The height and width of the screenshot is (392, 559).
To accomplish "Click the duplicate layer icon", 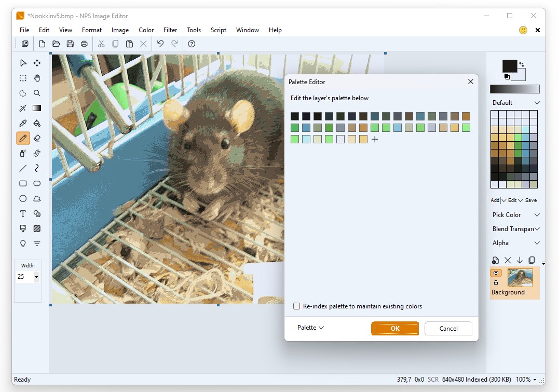I will point(531,261).
